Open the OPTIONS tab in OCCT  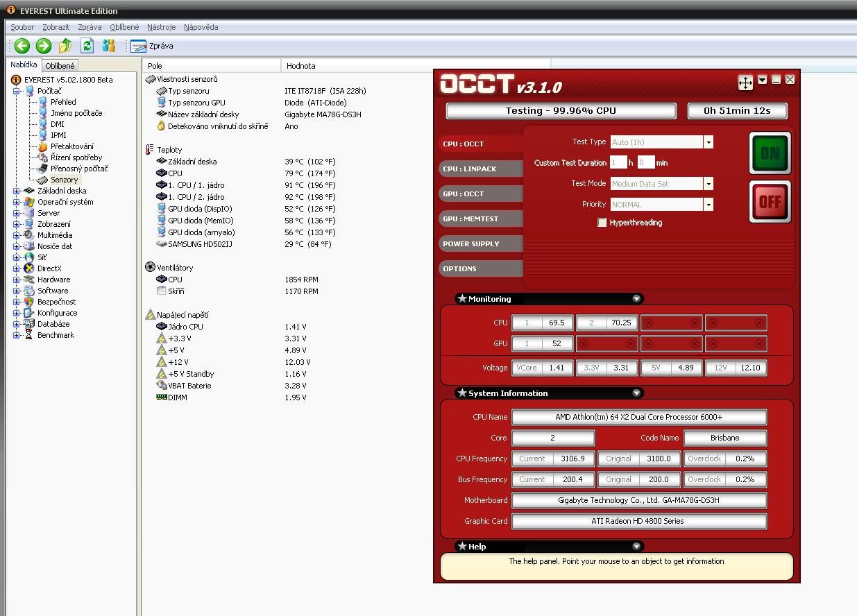(x=482, y=268)
